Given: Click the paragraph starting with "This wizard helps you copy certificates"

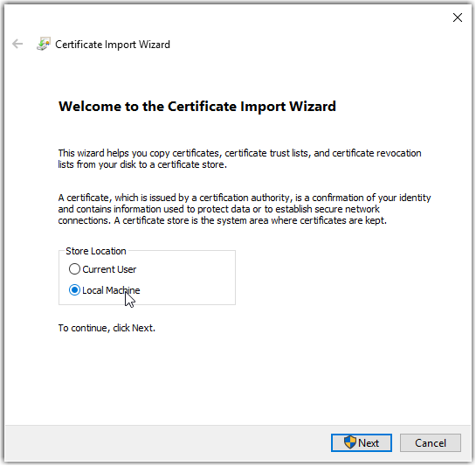Looking at the screenshot, I should tap(240, 158).
